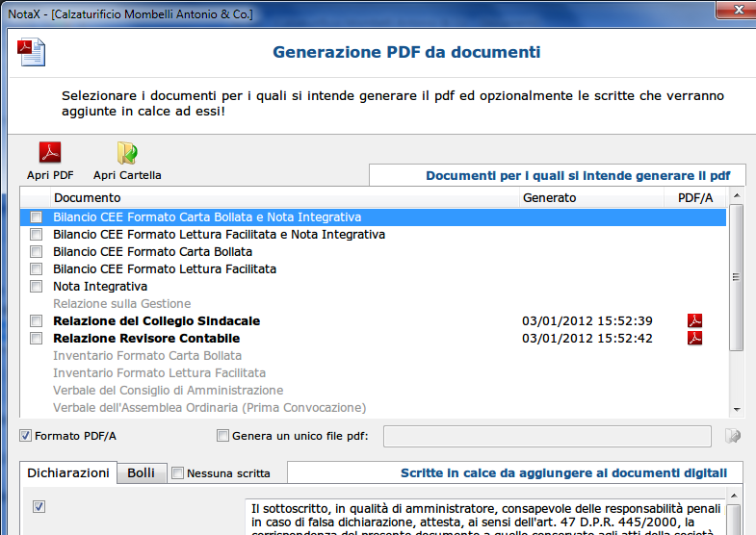Image resolution: width=756 pixels, height=535 pixels.
Task: Select Bilancio CEE Formato Lettura Facilitata row
Action: (x=165, y=269)
